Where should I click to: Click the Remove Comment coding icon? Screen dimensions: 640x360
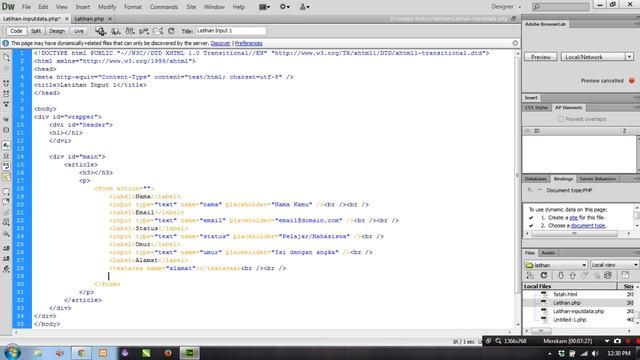6,202
